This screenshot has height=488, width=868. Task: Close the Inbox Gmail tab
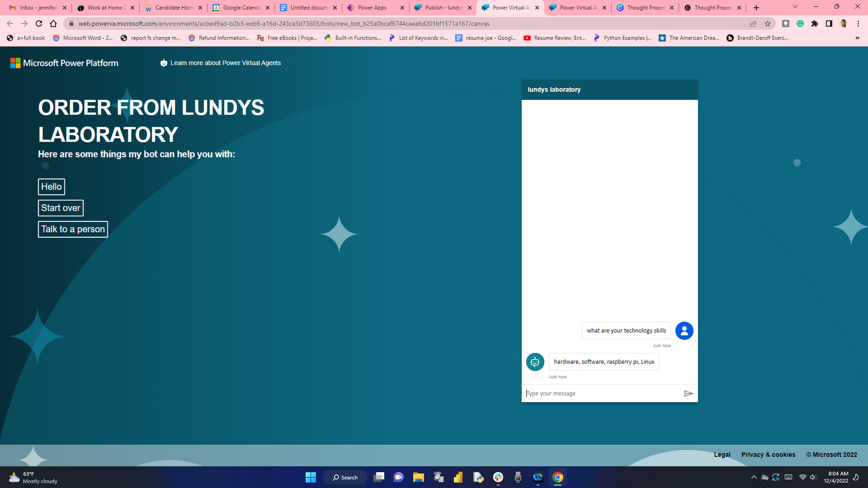pos(64,8)
